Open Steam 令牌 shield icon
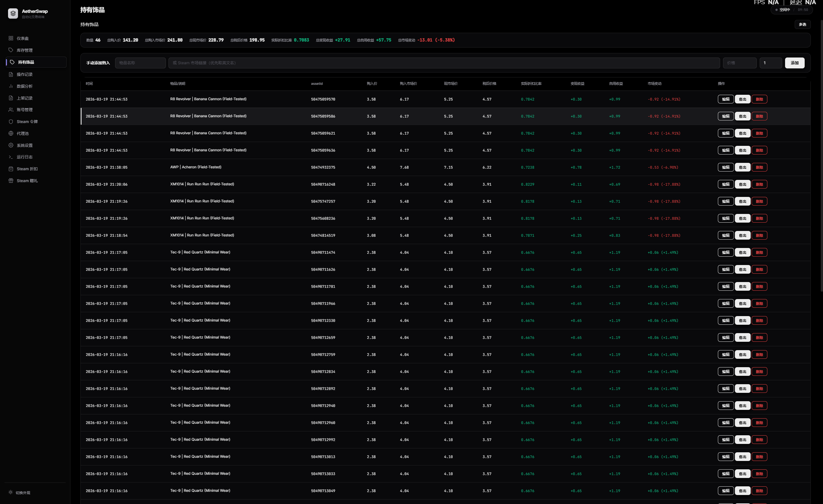 11,121
